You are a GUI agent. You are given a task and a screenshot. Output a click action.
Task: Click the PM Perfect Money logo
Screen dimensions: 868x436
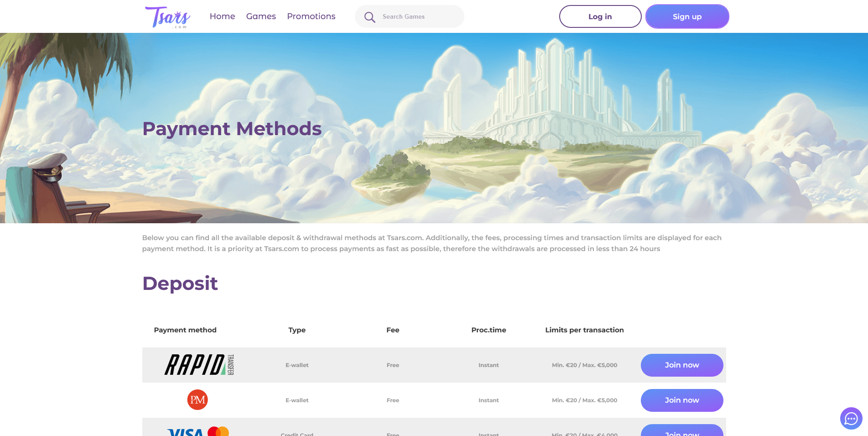(198, 399)
